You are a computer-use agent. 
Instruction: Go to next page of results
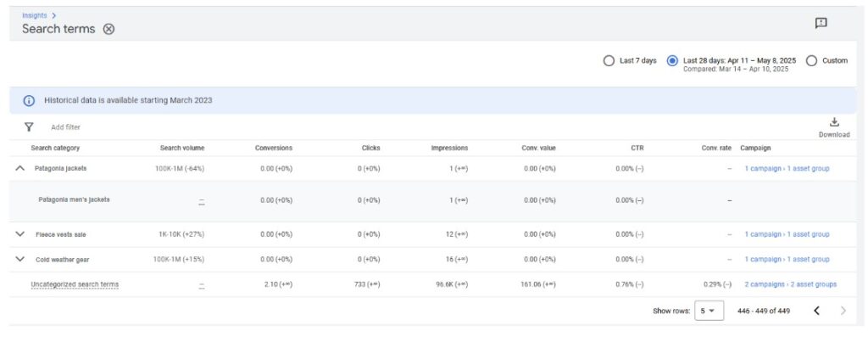(843, 311)
